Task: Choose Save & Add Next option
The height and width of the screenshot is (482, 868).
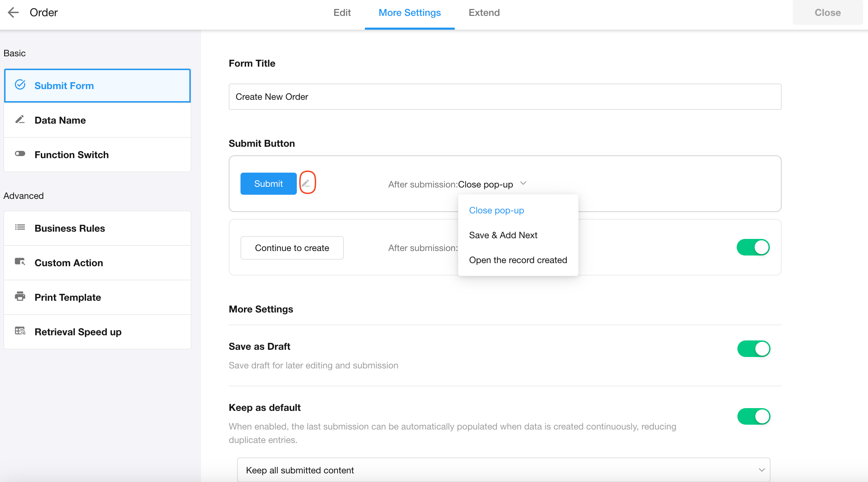Action: click(x=503, y=235)
